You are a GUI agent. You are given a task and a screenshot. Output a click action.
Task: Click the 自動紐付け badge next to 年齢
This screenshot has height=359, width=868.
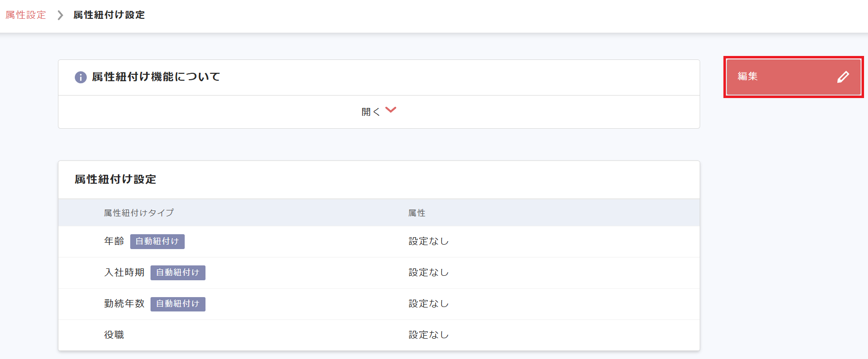157,242
